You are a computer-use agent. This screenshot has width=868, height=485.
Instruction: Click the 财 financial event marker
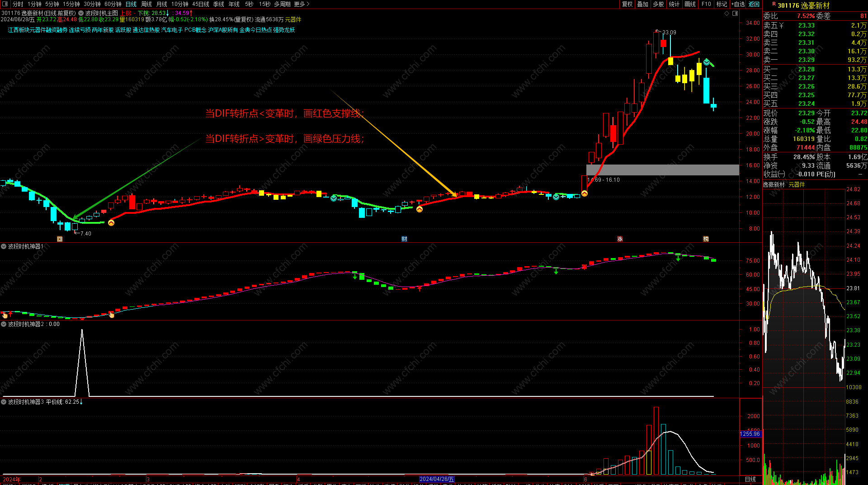pos(404,239)
